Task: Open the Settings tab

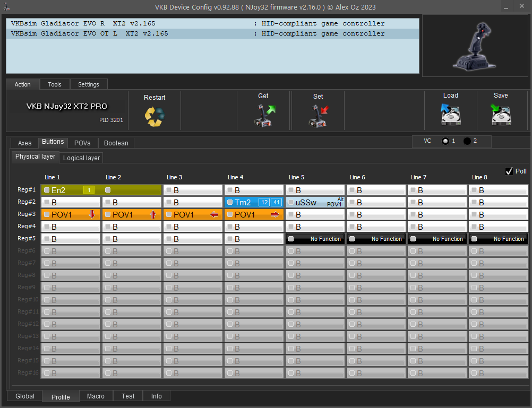Action: pyautogui.click(x=89, y=84)
